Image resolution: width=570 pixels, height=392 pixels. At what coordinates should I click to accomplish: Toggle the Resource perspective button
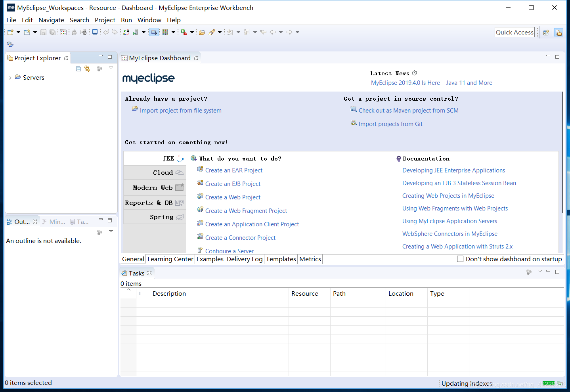coord(559,33)
